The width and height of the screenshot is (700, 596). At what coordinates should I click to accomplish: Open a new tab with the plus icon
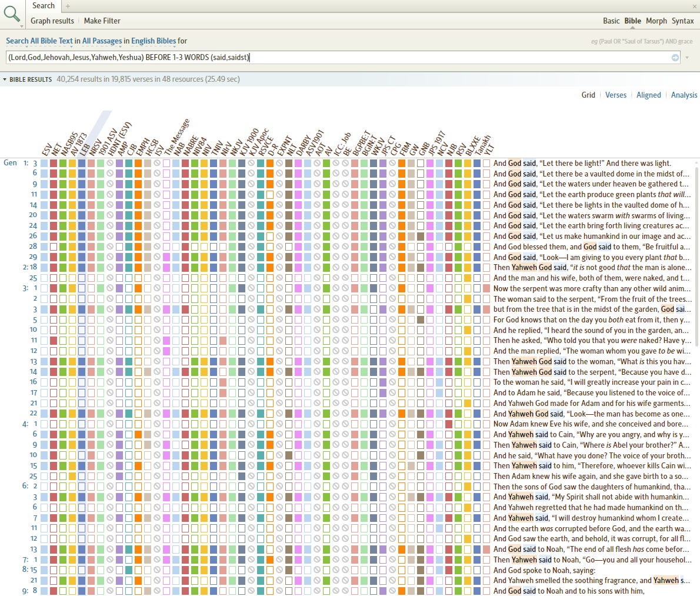[x=68, y=6]
